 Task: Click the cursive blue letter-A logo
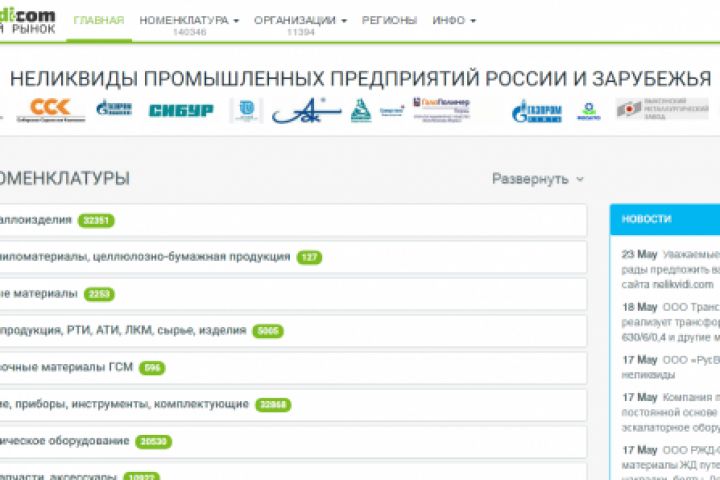tap(306, 111)
